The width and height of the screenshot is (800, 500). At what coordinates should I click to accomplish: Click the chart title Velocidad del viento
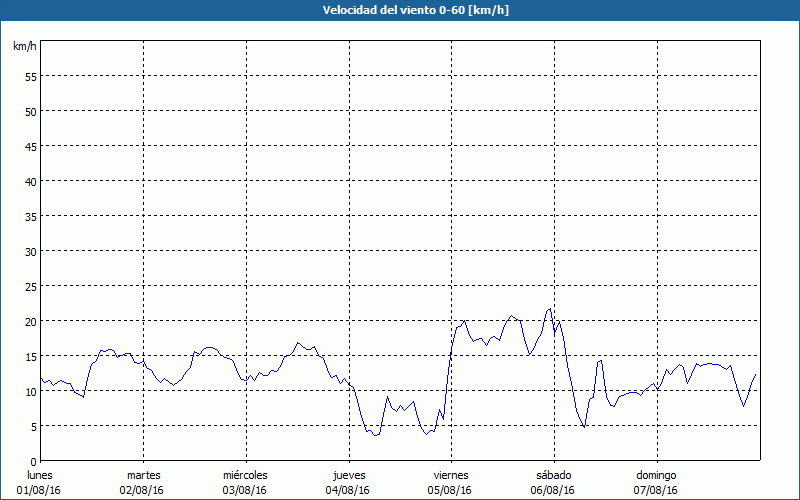coord(400,11)
